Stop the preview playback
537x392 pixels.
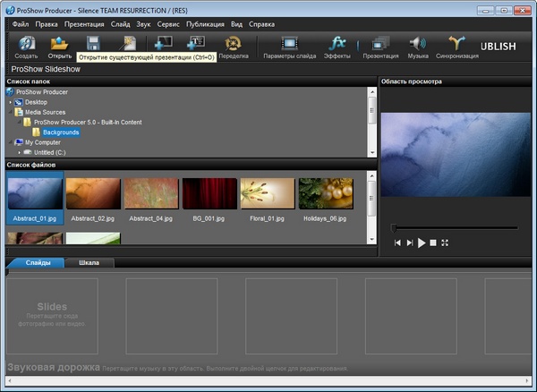pos(433,243)
